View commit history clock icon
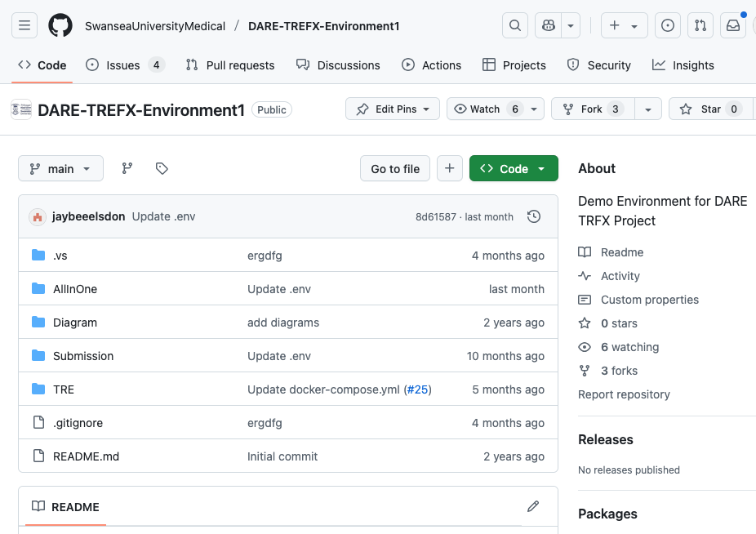756x534 pixels. 534,216
